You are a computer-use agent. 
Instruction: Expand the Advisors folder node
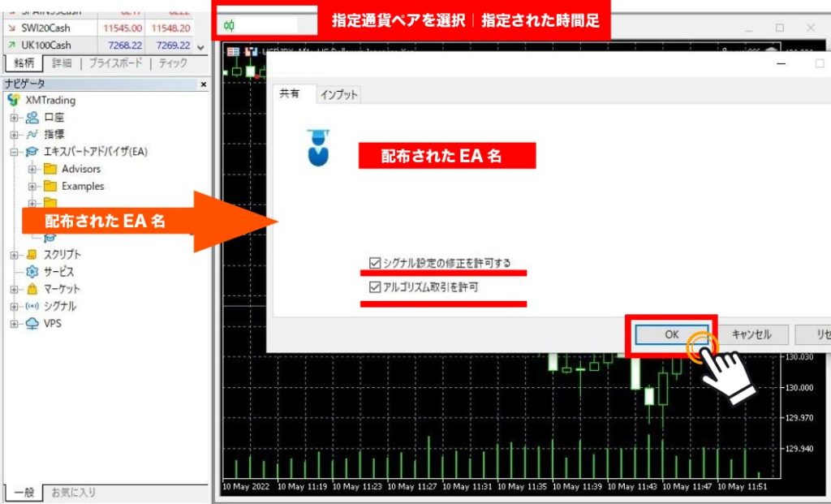[32, 169]
